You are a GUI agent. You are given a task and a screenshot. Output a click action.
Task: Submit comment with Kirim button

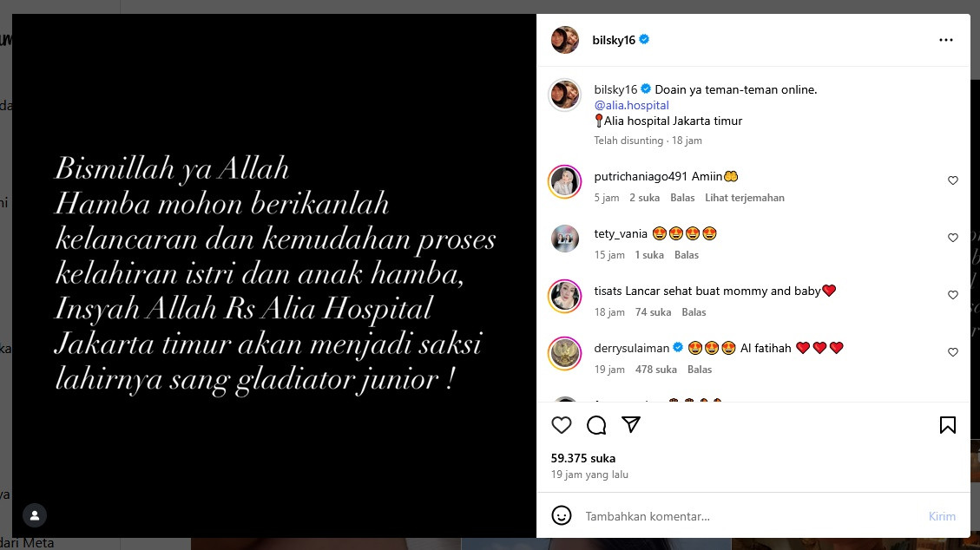pos(942,516)
